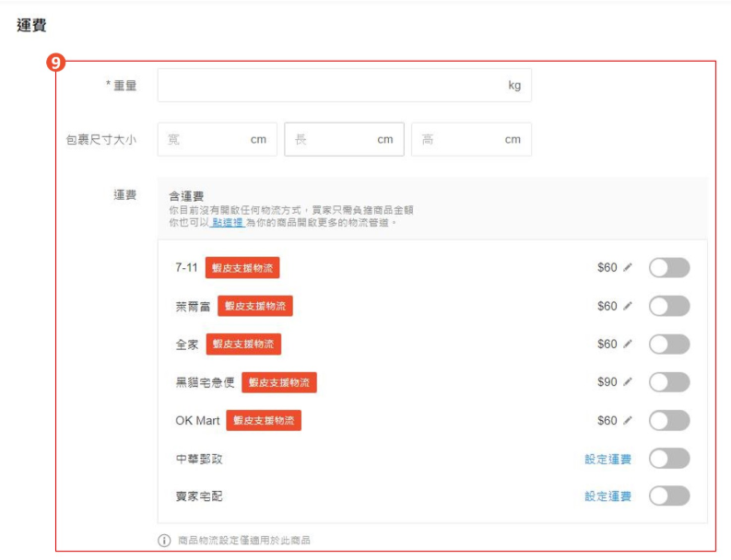731x560 pixels.
Task: Focus the 重量 weight input field
Action: coord(345,86)
